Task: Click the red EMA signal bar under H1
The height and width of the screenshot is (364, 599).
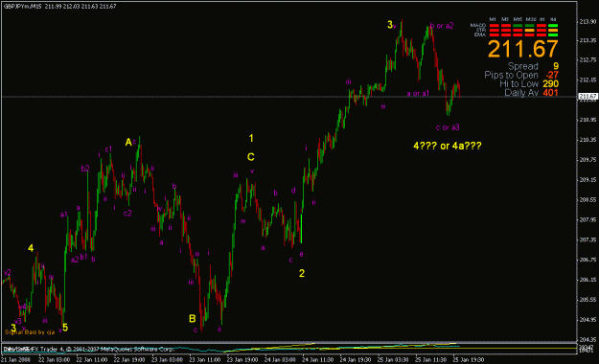Action: (x=541, y=35)
